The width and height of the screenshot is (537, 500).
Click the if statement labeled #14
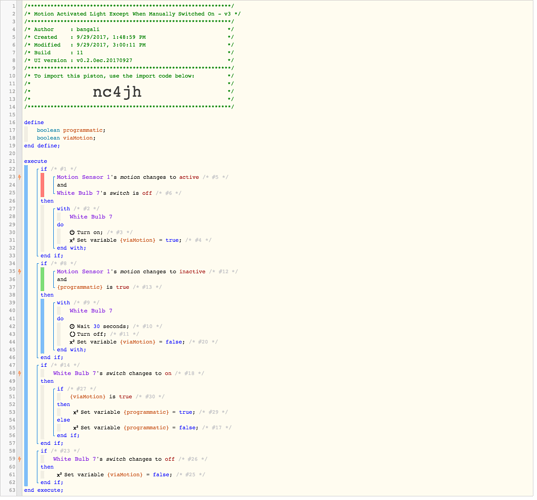[x=60, y=365]
